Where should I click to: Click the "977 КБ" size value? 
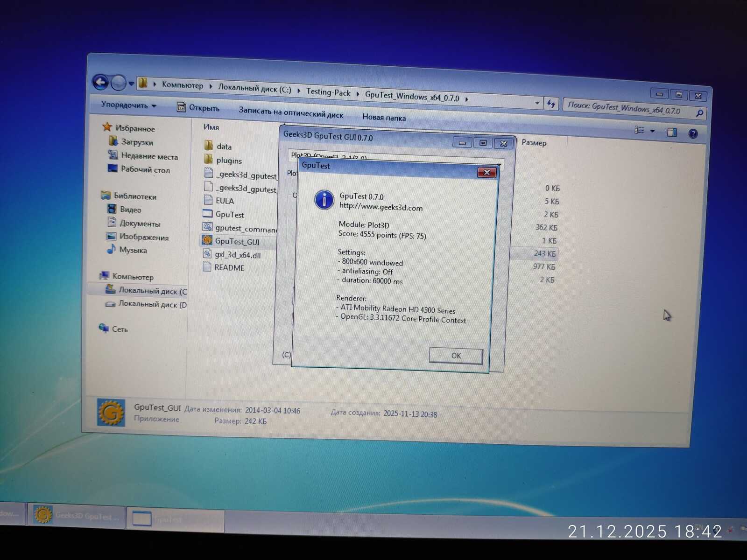click(x=544, y=266)
